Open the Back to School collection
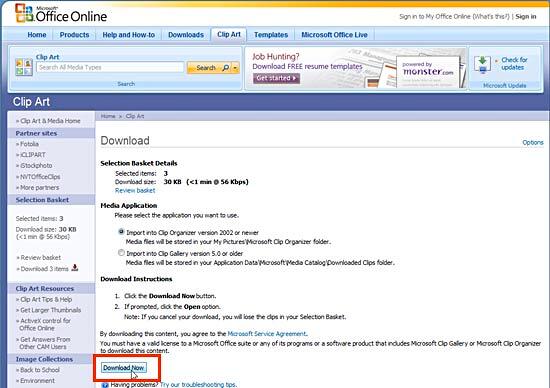The width and height of the screenshot is (550, 388). (40, 370)
